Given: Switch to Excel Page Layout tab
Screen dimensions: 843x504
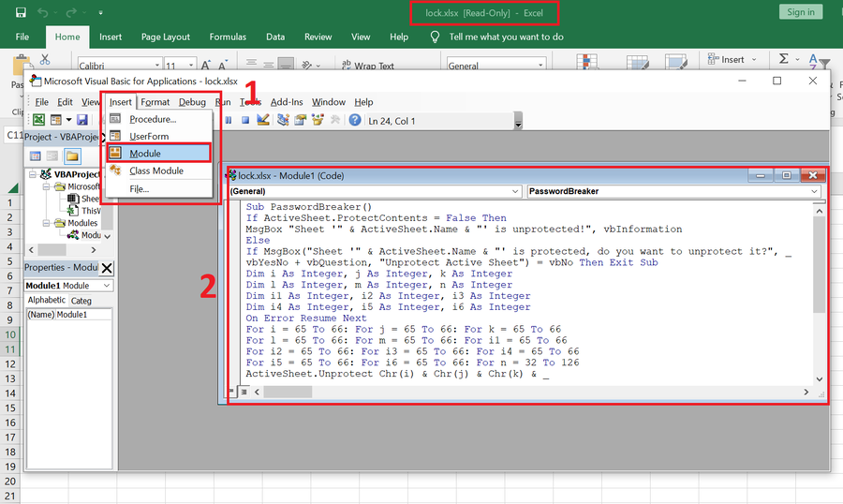Looking at the screenshot, I should coord(165,37).
